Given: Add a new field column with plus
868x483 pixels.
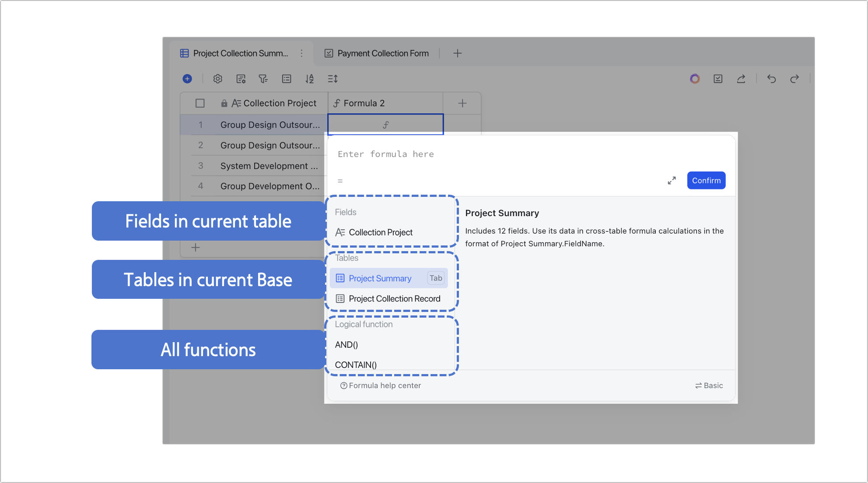Looking at the screenshot, I should point(462,103).
